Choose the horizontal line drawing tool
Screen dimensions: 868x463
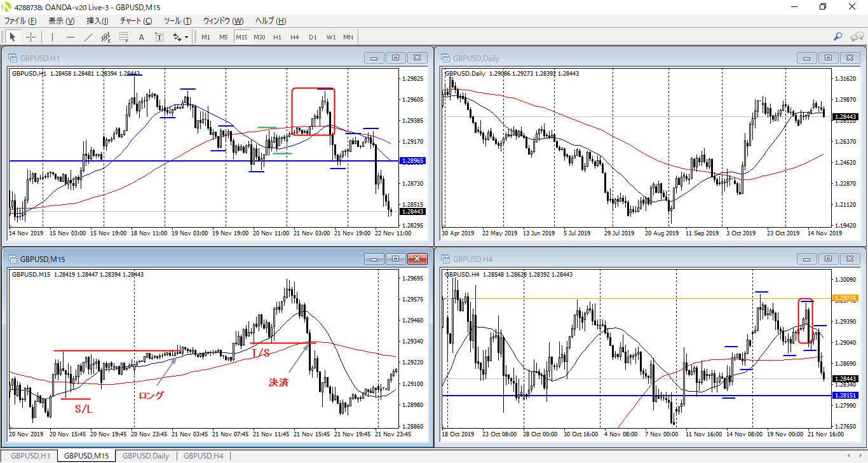click(x=70, y=37)
